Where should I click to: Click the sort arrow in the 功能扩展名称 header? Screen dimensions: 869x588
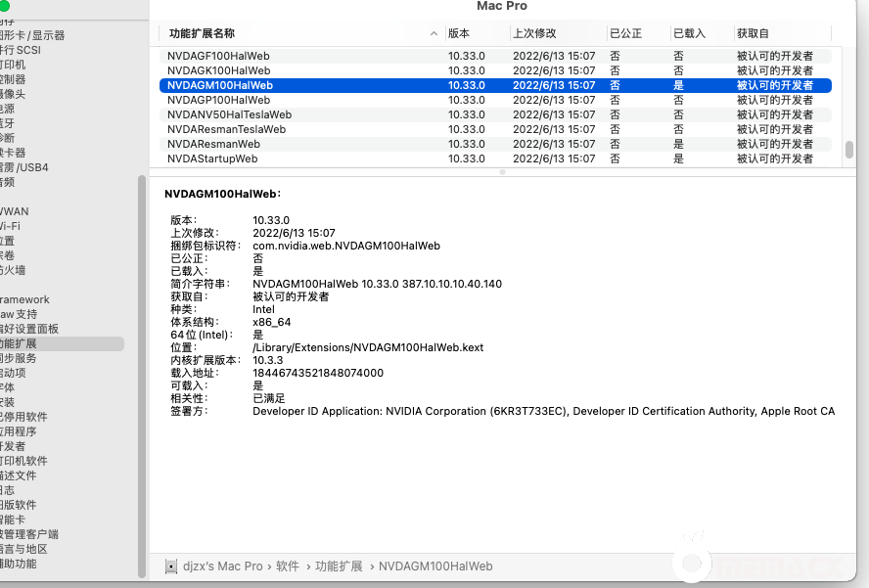coord(434,33)
